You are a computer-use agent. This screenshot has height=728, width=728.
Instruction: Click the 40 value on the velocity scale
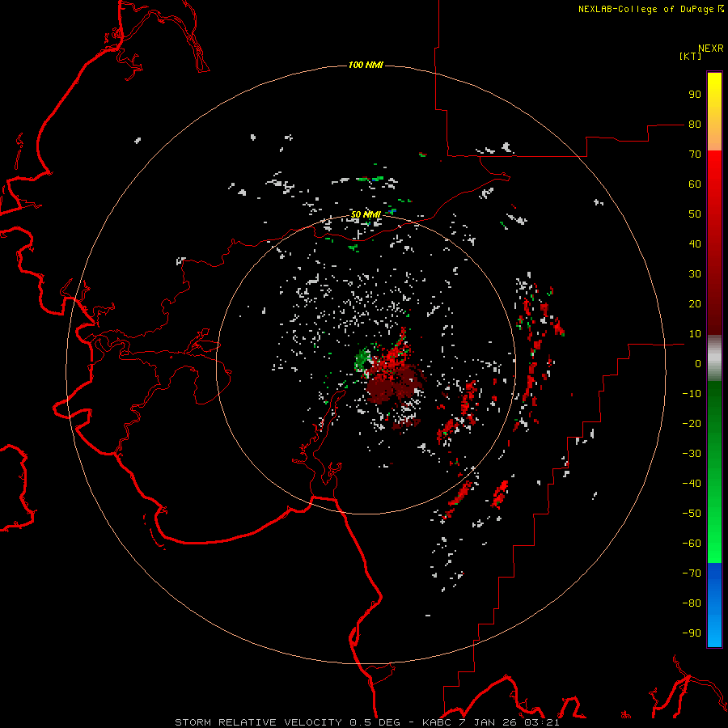[695, 243]
